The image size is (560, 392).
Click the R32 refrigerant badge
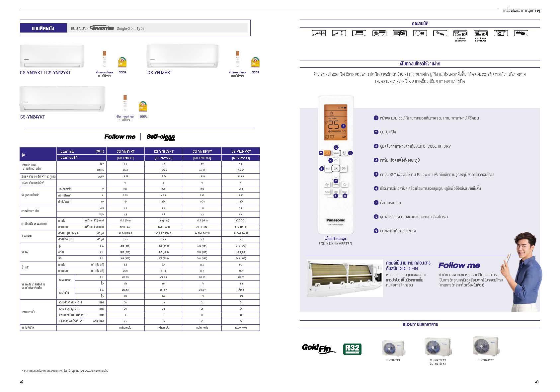(352, 349)
